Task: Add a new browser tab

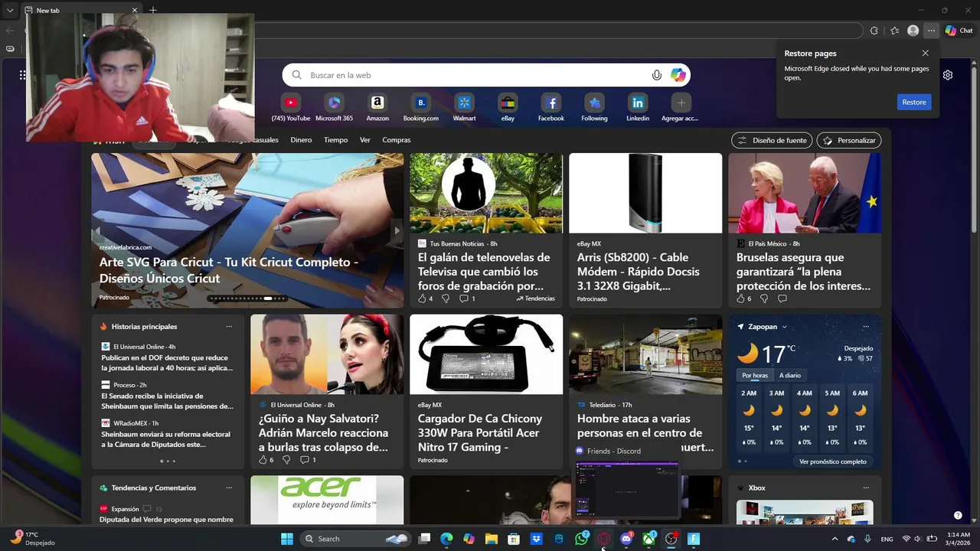Action: (x=153, y=10)
